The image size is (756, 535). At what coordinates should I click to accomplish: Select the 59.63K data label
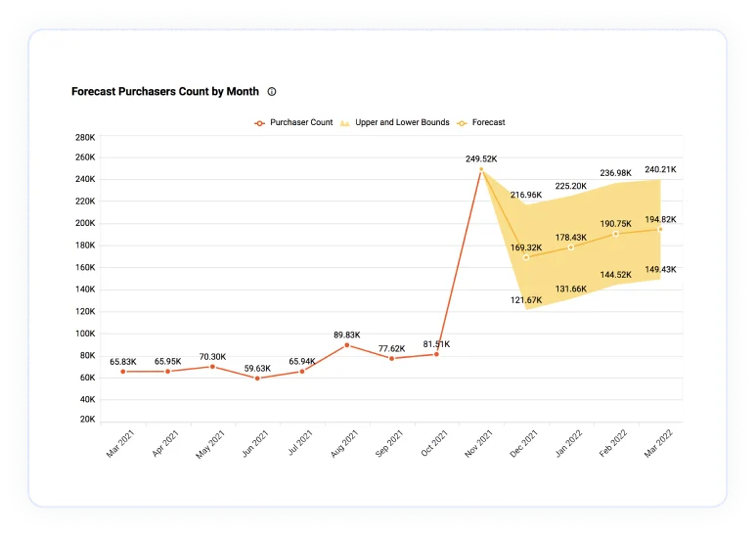click(x=257, y=369)
